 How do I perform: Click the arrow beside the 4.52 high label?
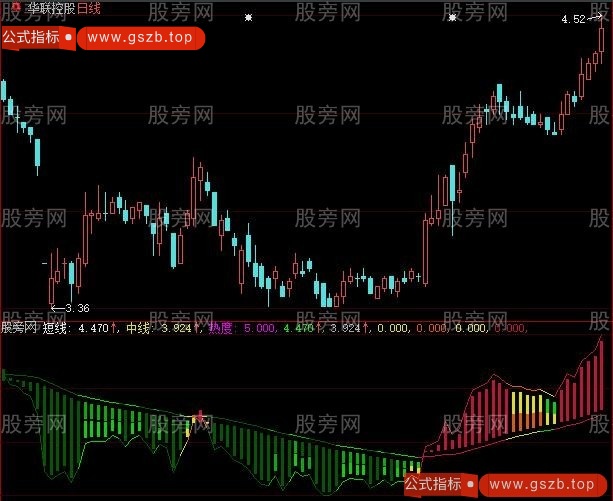(x=596, y=20)
